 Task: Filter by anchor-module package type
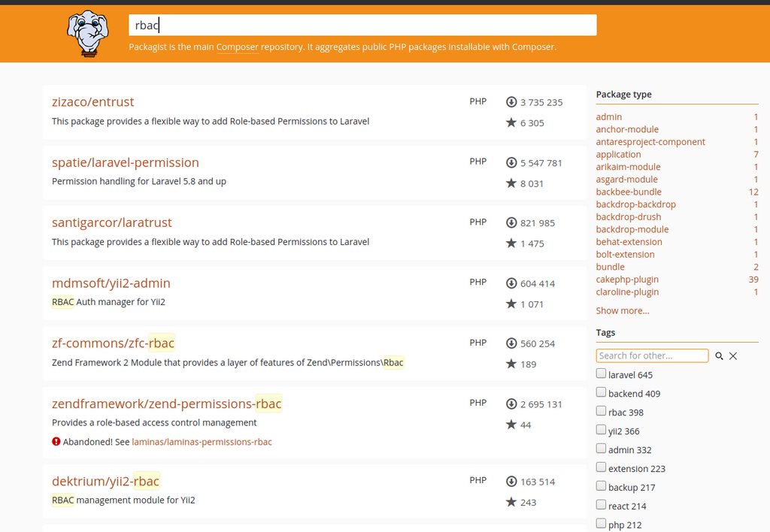(x=627, y=129)
